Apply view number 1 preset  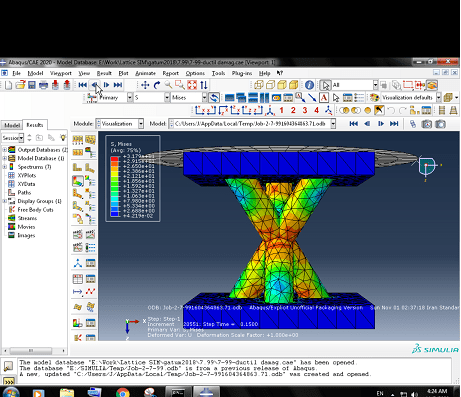282,110
